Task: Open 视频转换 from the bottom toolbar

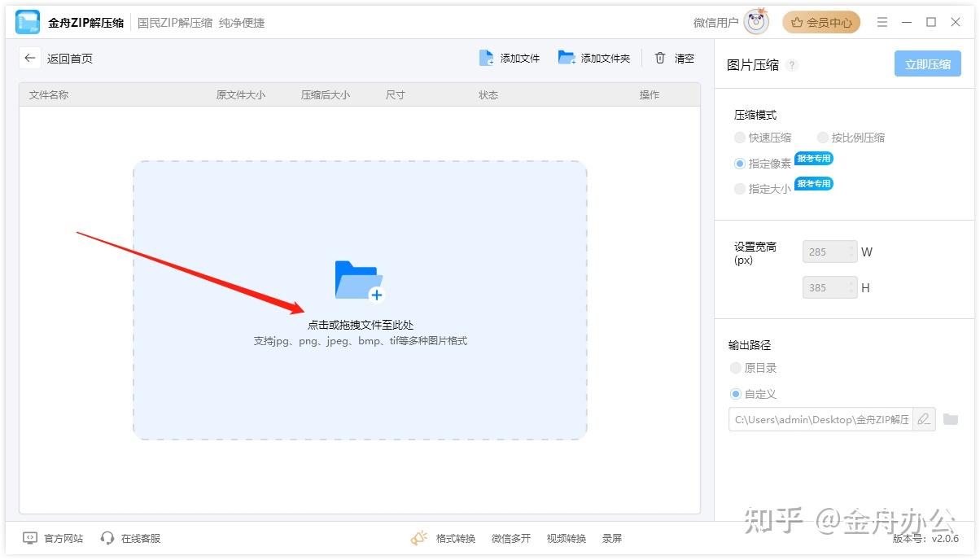Action: tap(566, 537)
